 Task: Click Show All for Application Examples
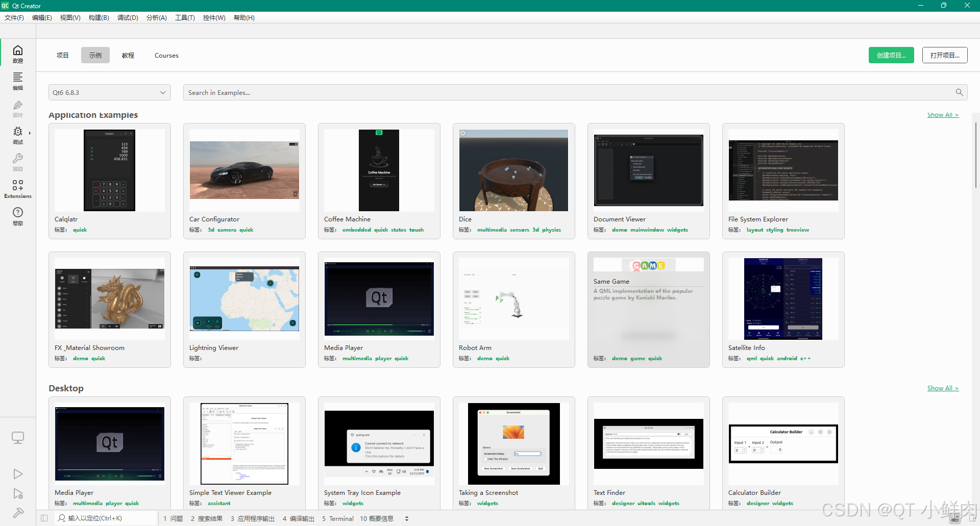point(943,115)
